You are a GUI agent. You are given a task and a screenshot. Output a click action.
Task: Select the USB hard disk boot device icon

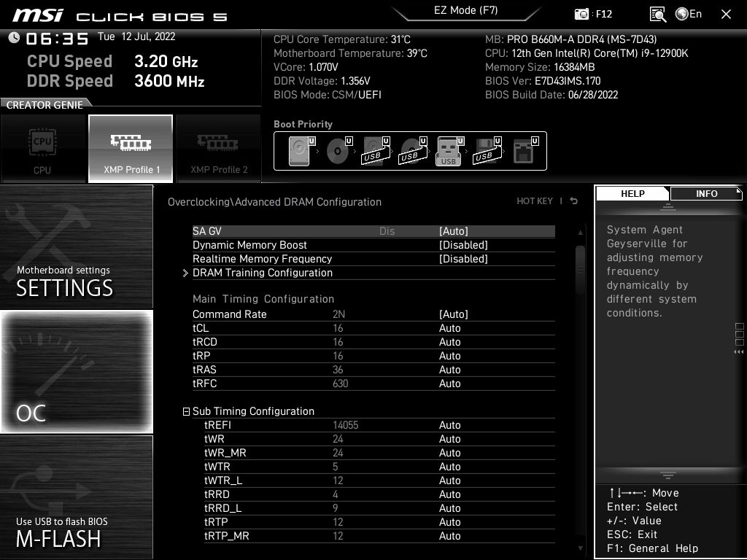click(376, 151)
